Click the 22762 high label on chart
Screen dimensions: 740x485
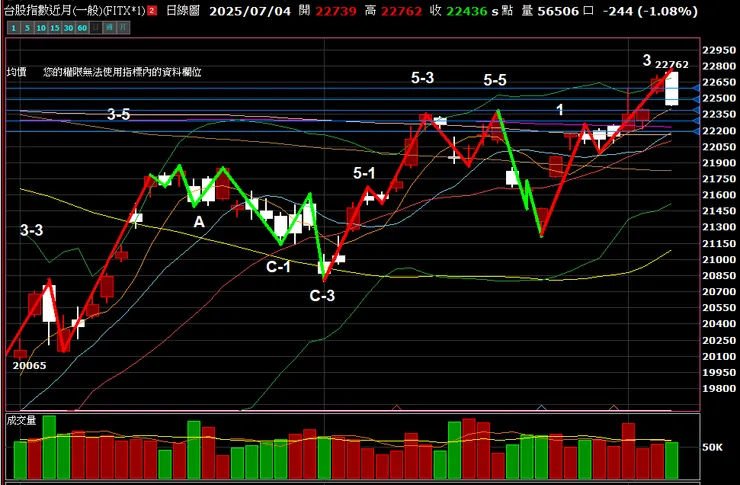[672, 65]
